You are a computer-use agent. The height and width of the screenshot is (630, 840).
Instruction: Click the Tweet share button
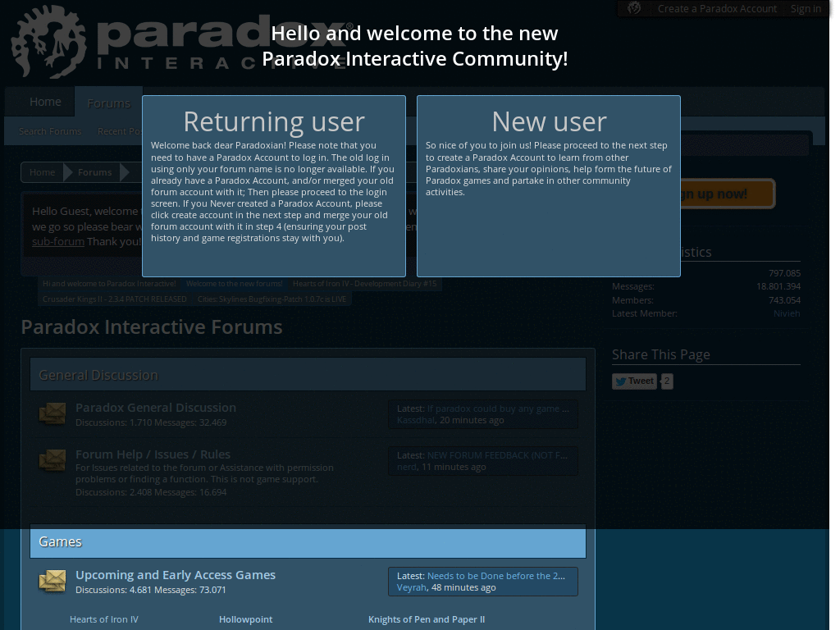point(634,381)
